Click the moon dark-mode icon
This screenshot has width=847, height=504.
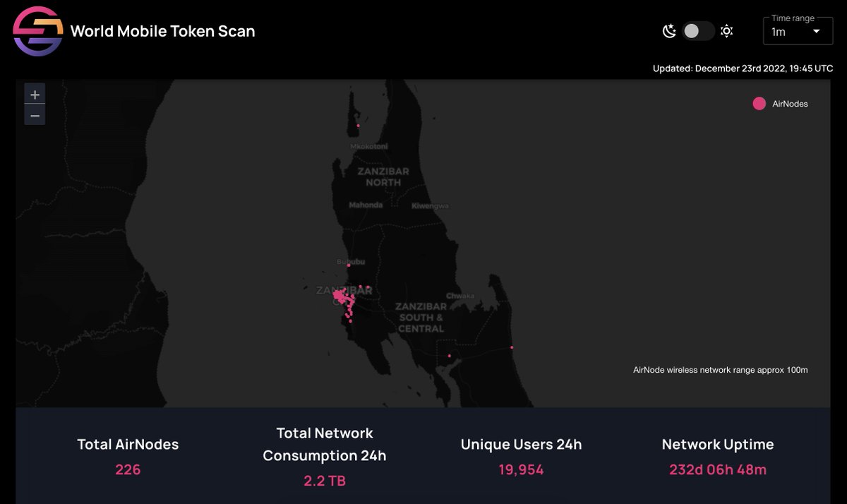click(x=669, y=31)
